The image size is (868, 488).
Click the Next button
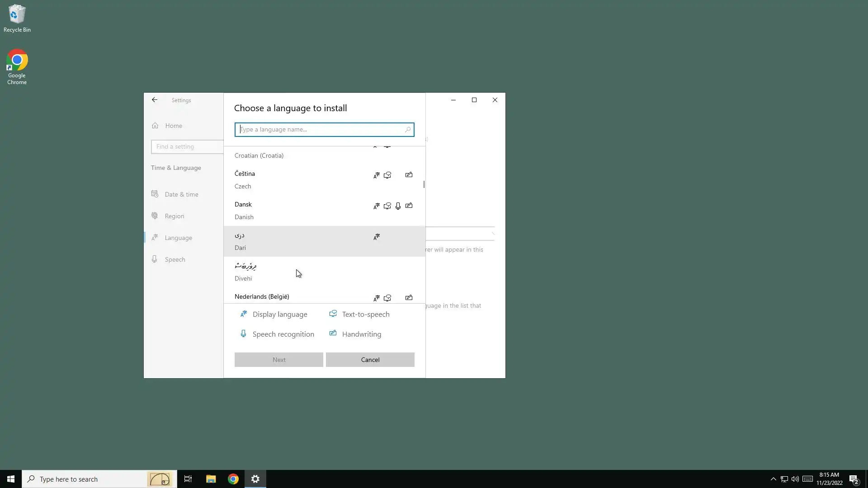[278, 360]
